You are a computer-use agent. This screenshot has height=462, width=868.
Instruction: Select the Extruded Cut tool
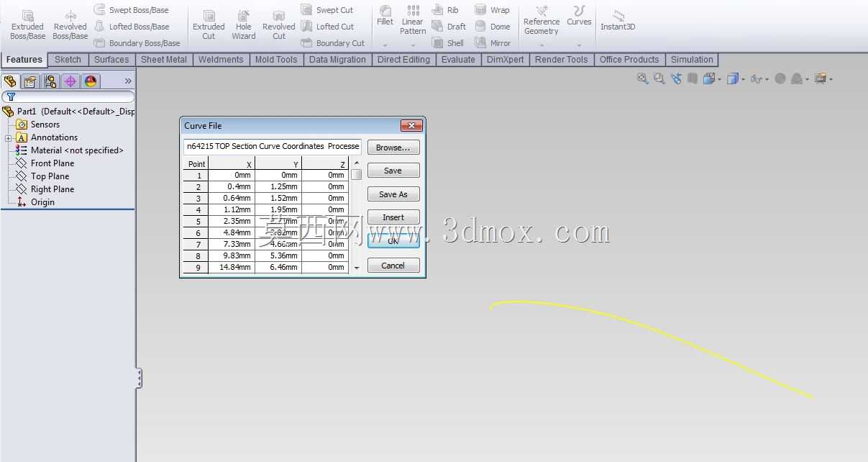pos(209,24)
